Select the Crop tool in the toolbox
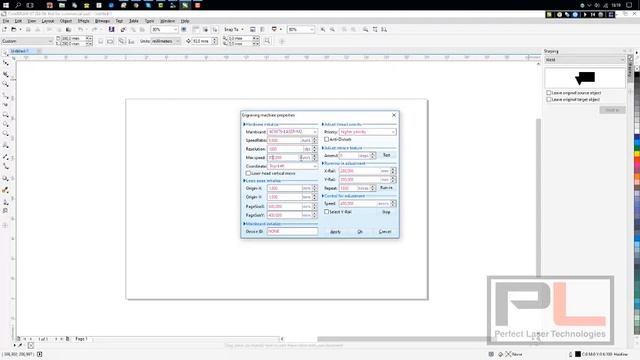Viewport: 640px width, 360px height. pos(5,74)
